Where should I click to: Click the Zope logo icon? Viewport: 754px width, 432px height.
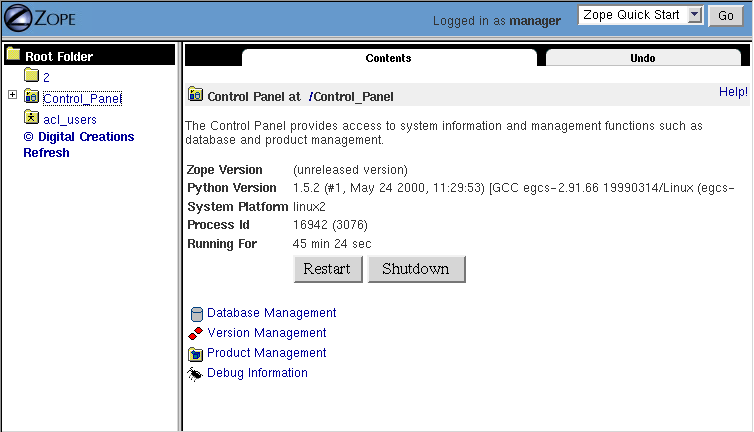(x=19, y=19)
